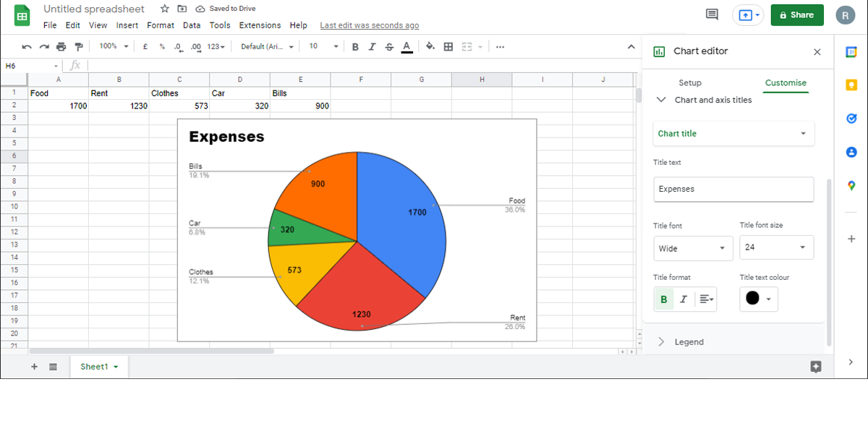Open comment history
This screenshot has width=868, height=434.
(x=712, y=14)
